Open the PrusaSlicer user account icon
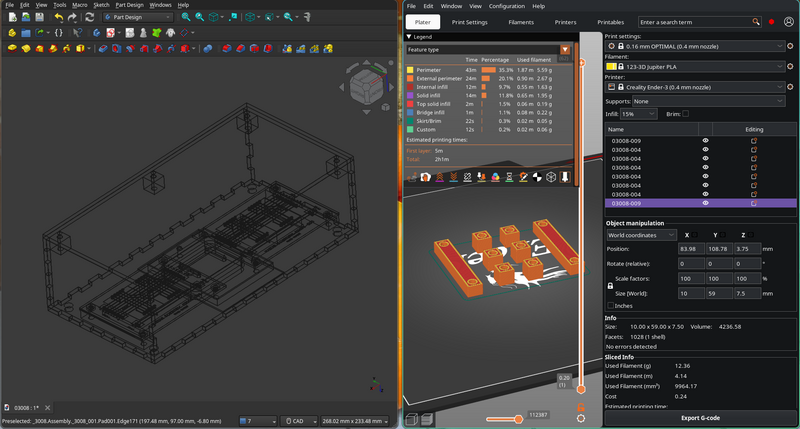This screenshot has width=800, height=429. pos(789,21)
